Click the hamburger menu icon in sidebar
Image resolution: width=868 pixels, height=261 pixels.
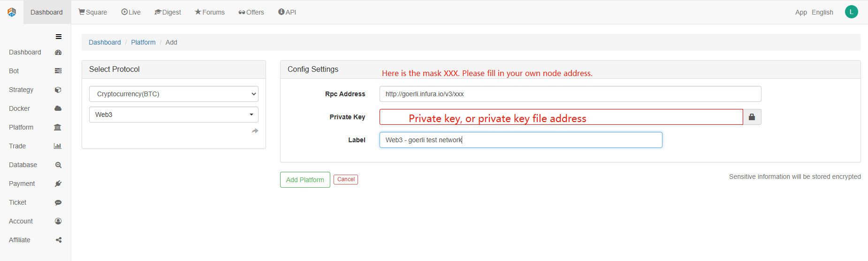click(59, 37)
